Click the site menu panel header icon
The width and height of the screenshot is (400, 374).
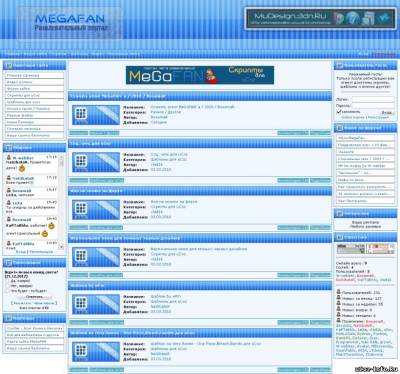(x=9, y=65)
